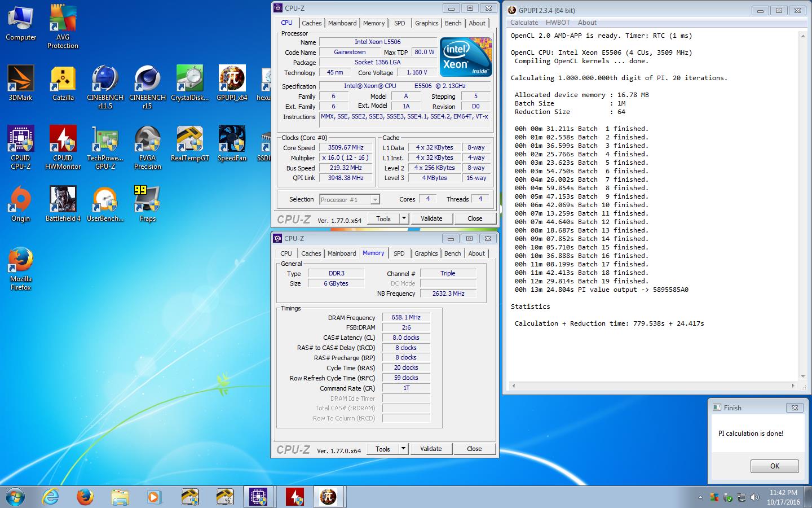
Task: Select the RealTempGT desktop icon
Action: 189,143
